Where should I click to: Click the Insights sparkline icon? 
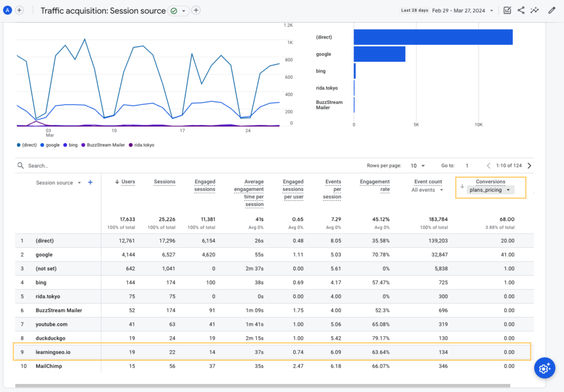[535, 10]
